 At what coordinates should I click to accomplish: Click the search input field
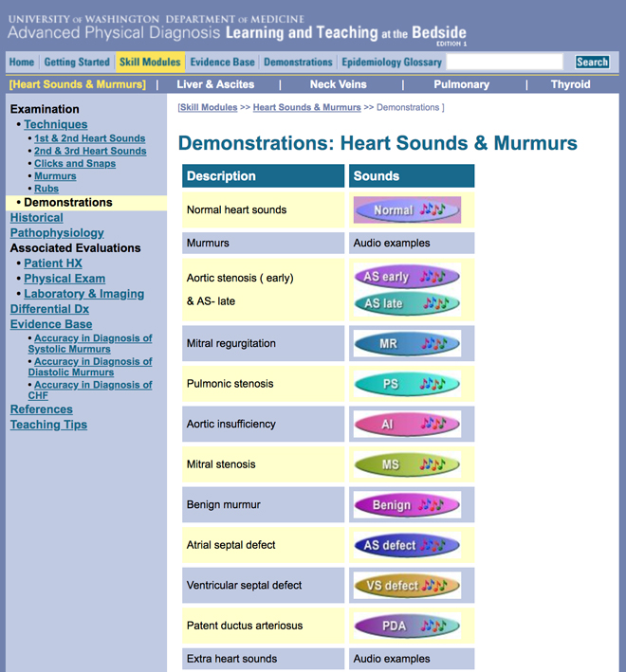coord(505,62)
